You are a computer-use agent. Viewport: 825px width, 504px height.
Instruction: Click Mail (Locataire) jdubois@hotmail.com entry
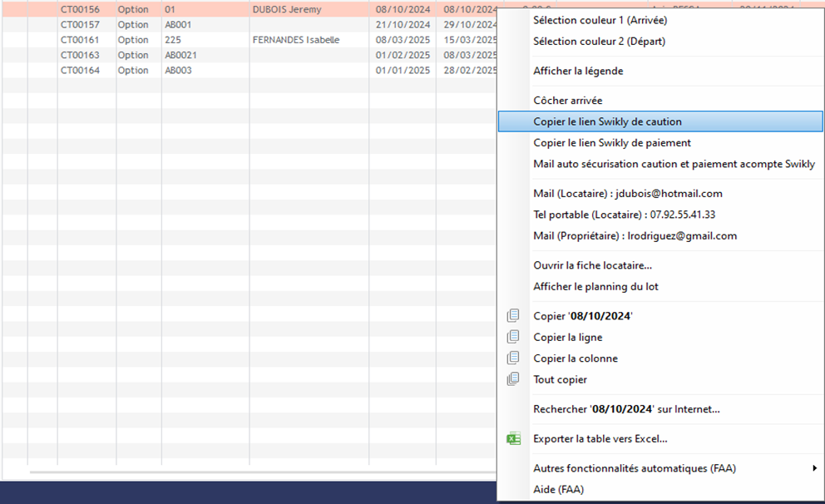pos(628,194)
